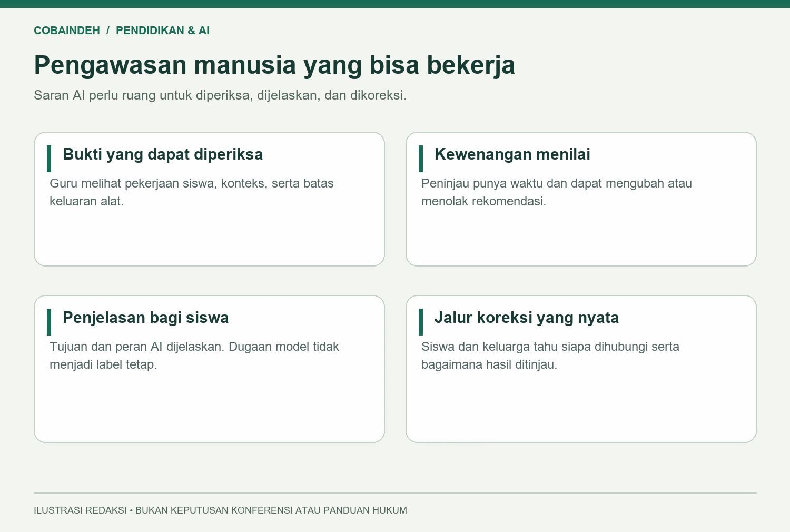Click the text 'Peninjau punya waktu dan dapat mengubah'
Image resolution: width=790 pixels, height=532 pixels.
[557, 192]
